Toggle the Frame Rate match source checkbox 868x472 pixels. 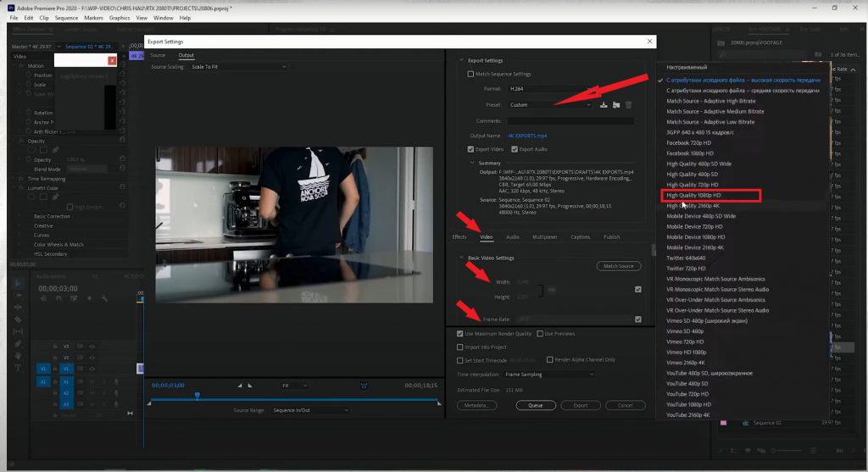coord(638,319)
